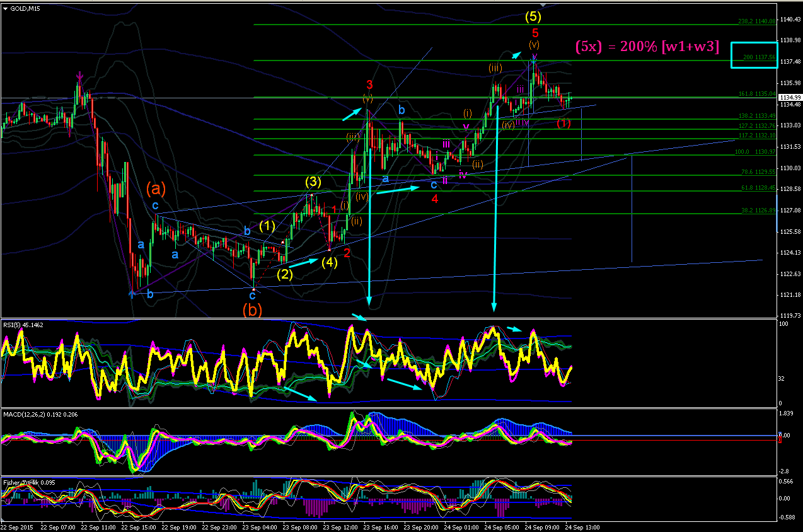Select the Fibonacci label "161.8 1135.04"

pos(756,94)
